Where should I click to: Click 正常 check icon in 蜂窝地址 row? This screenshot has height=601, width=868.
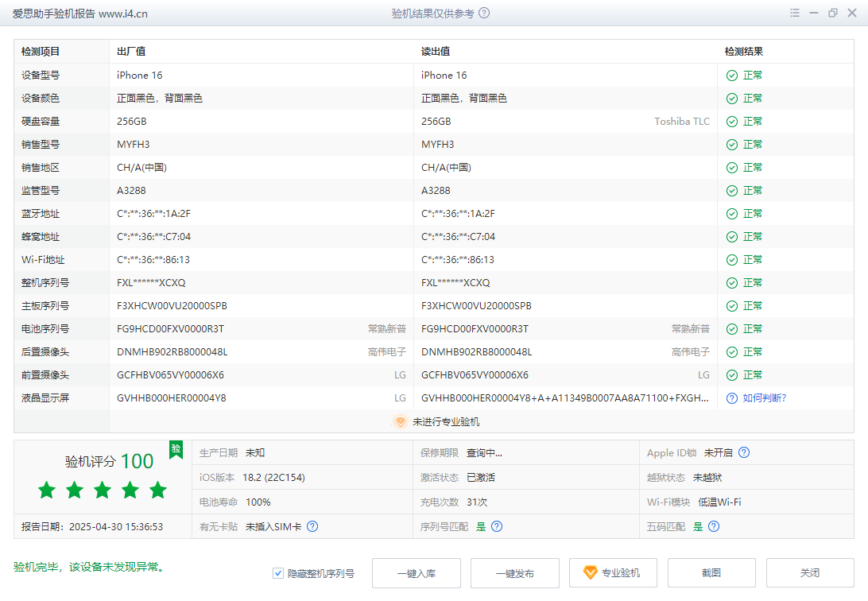point(732,237)
